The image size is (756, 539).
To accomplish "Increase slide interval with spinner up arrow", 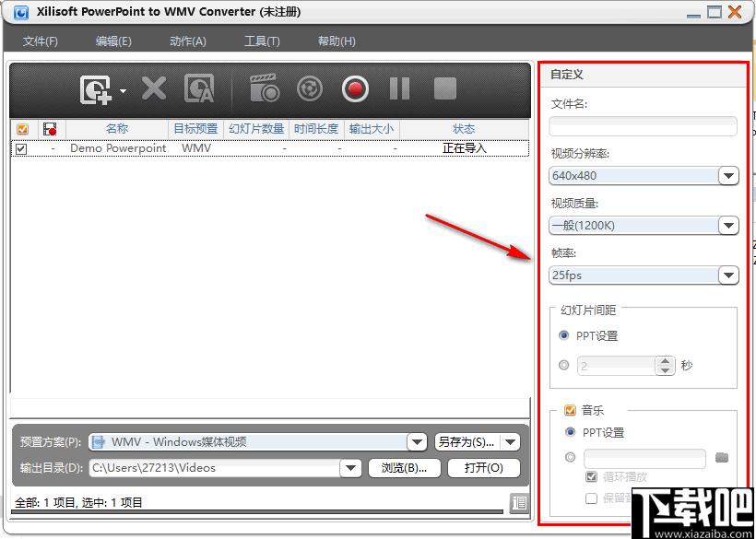I will [x=666, y=361].
